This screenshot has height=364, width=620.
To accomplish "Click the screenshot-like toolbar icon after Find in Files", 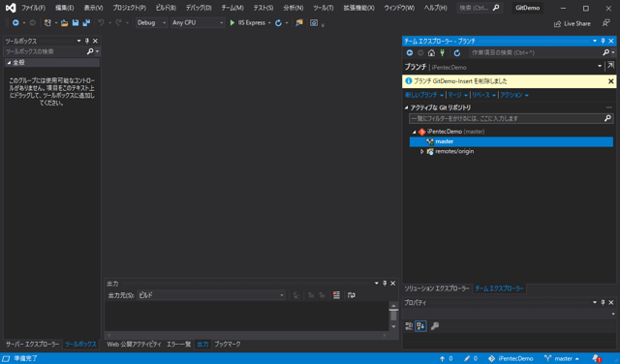I will coord(314,23).
